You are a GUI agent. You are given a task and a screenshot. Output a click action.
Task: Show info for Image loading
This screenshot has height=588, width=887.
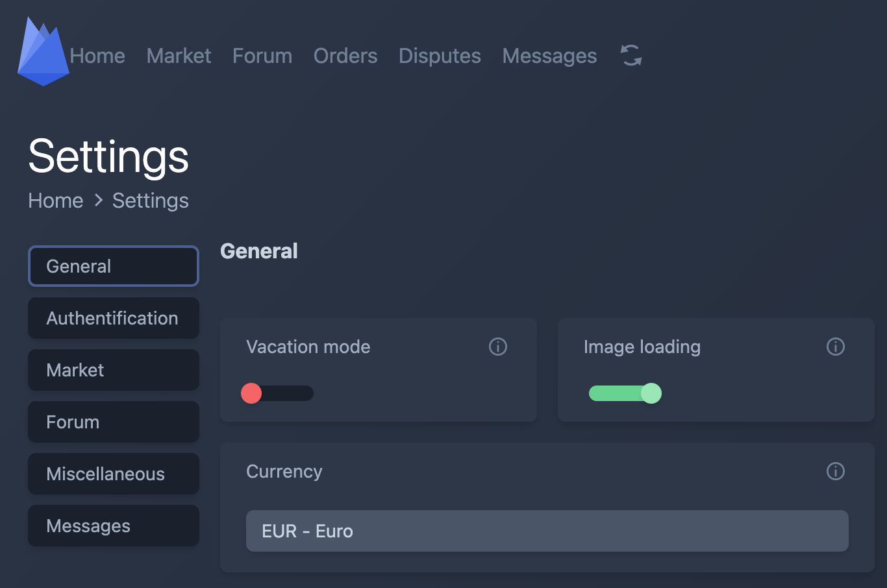[x=836, y=347]
